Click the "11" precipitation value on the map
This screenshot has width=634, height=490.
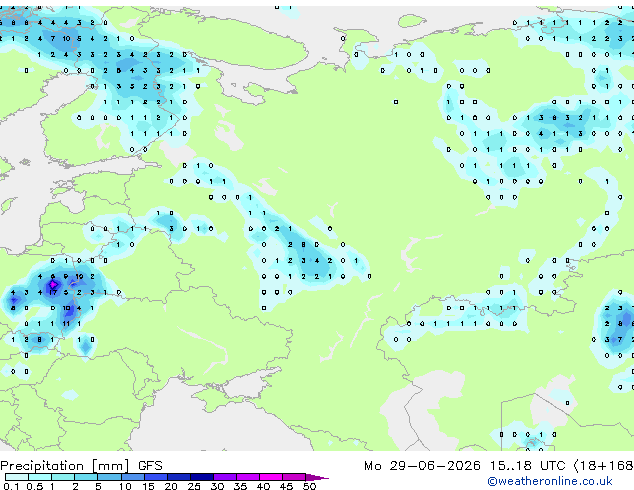(x=66, y=324)
